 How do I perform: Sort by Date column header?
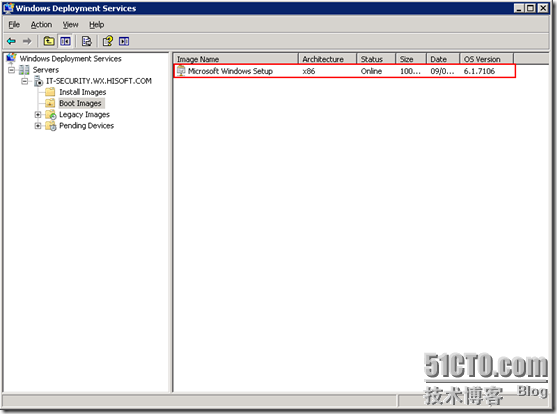[443, 59]
